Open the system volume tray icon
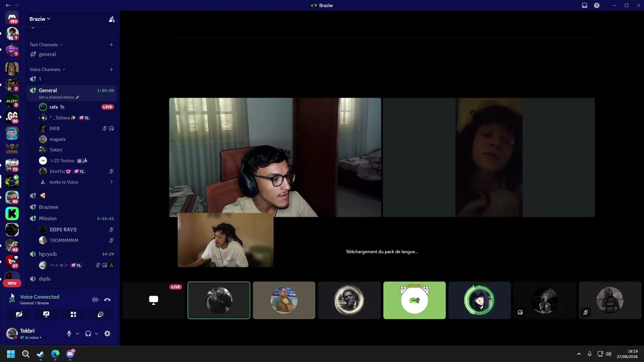Screen dimensions: 644x362 pos(608,354)
